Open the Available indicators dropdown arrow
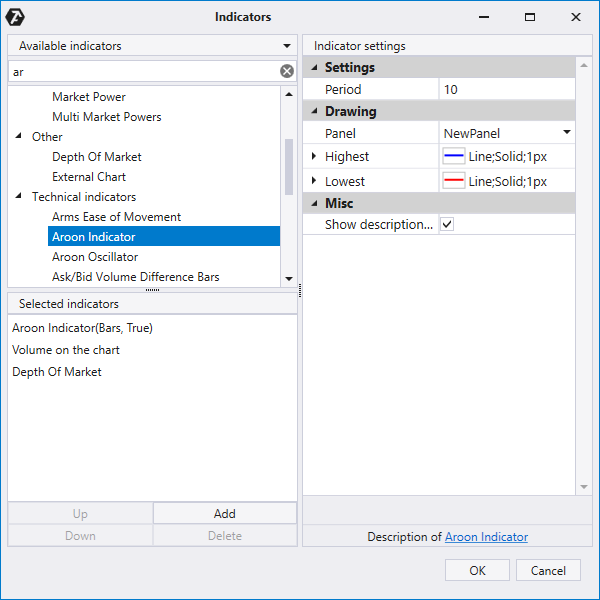 287,46
